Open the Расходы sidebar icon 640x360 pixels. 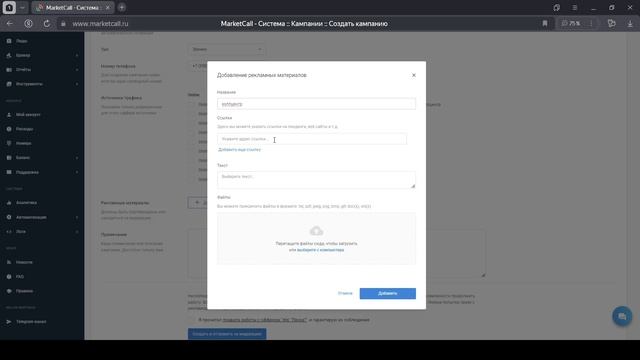[9, 129]
